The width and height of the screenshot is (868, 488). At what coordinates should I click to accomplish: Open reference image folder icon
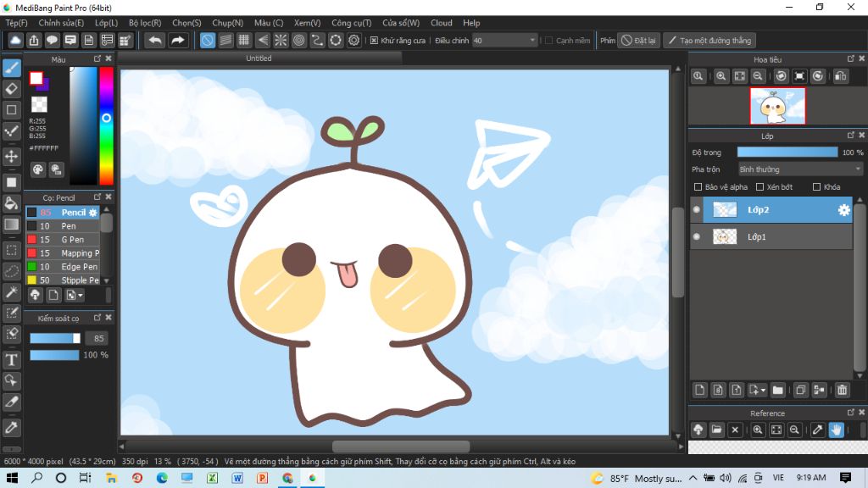[716, 430]
